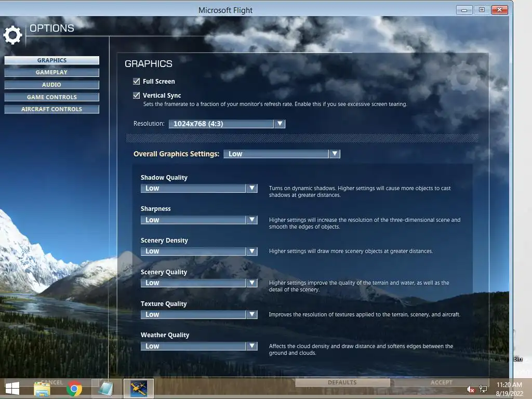Viewport: 532px width, 399px height.
Task: Click the Options gear icon
Action: 12,35
